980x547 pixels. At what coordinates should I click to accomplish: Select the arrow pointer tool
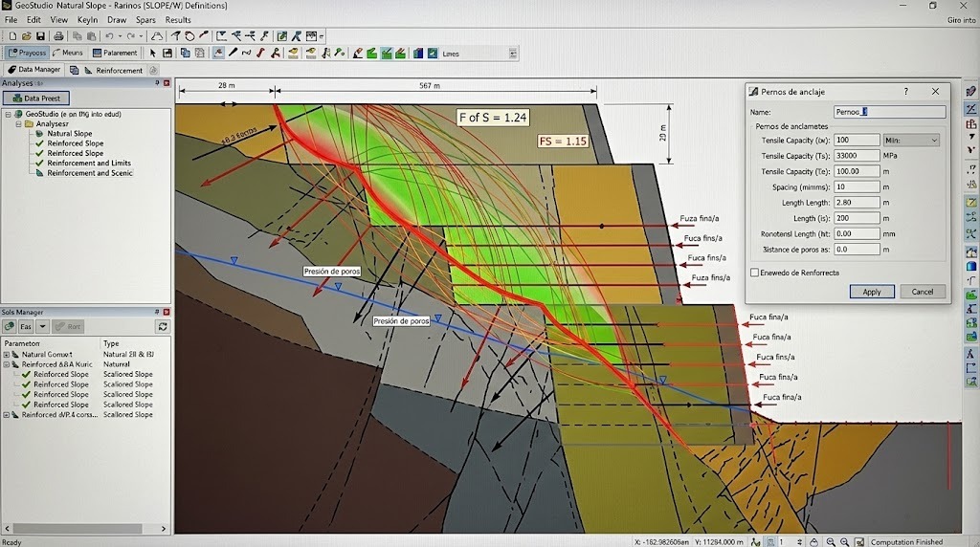pyautogui.click(x=152, y=54)
